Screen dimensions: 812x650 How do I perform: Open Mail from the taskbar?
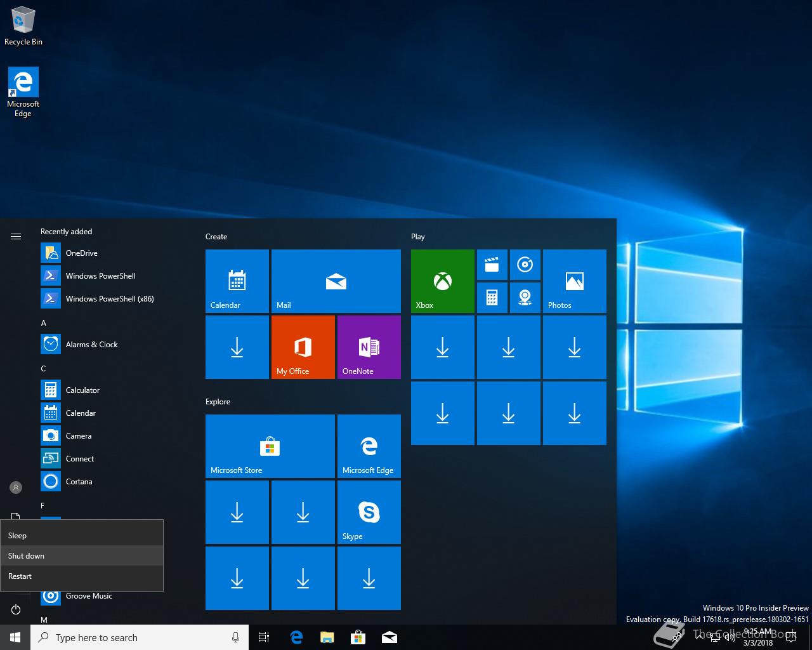tap(390, 637)
